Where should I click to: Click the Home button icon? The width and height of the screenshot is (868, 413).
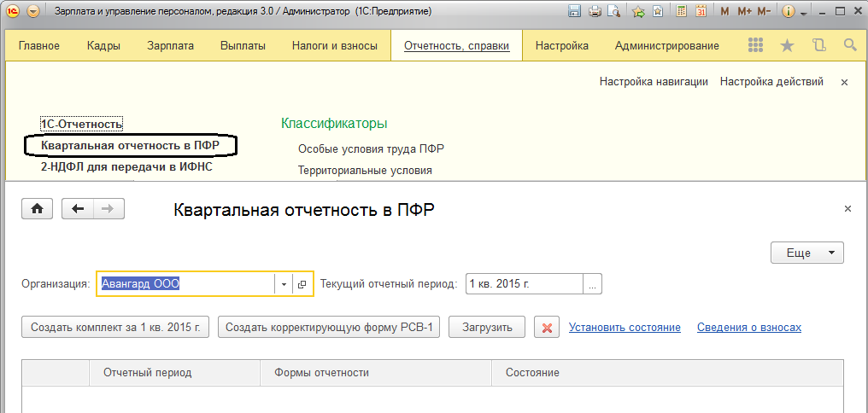pos(37,208)
